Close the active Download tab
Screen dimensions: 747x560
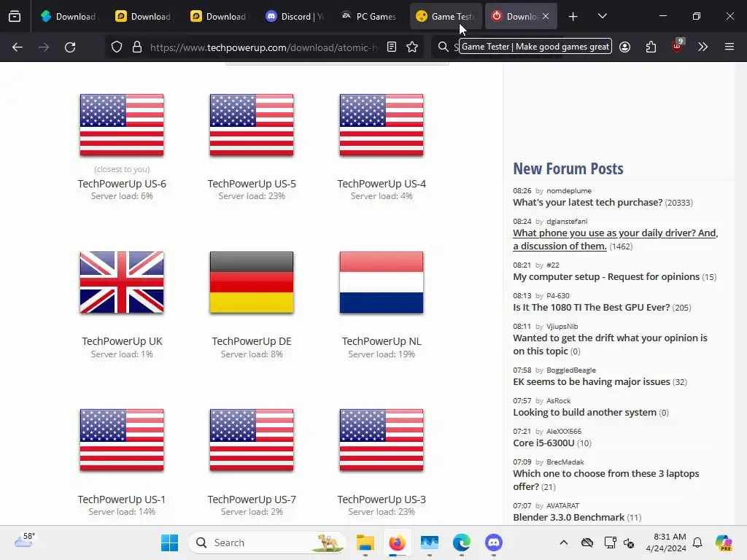coord(546,16)
